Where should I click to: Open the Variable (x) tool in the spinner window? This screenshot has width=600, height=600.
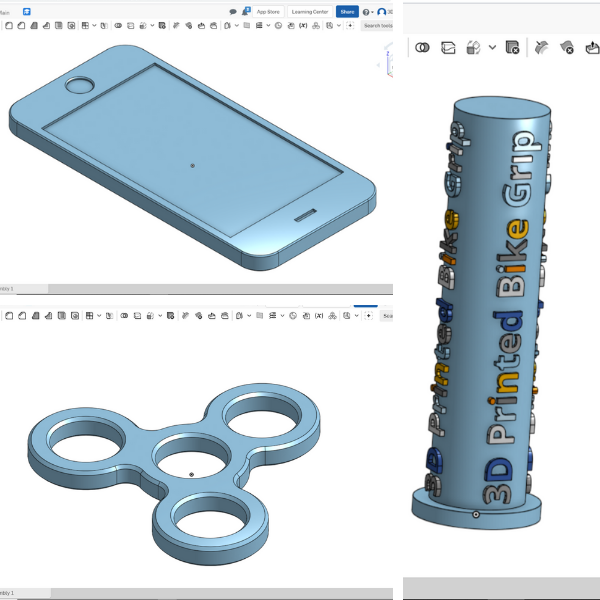tap(319, 316)
